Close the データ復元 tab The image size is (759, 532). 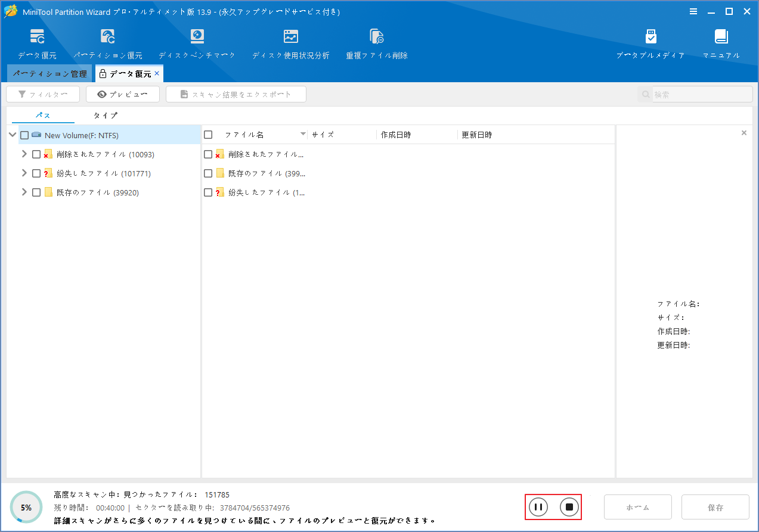(x=157, y=73)
